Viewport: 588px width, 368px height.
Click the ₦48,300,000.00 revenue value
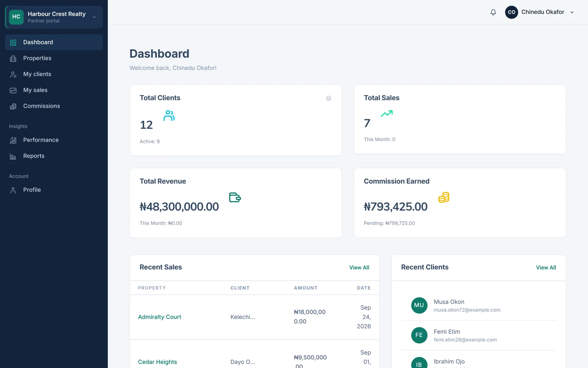click(x=179, y=207)
